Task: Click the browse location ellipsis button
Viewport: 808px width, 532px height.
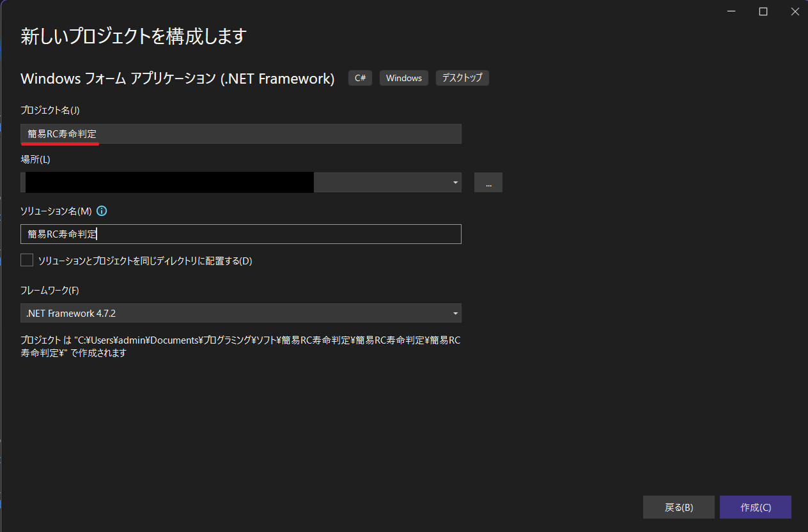Action: click(488, 183)
